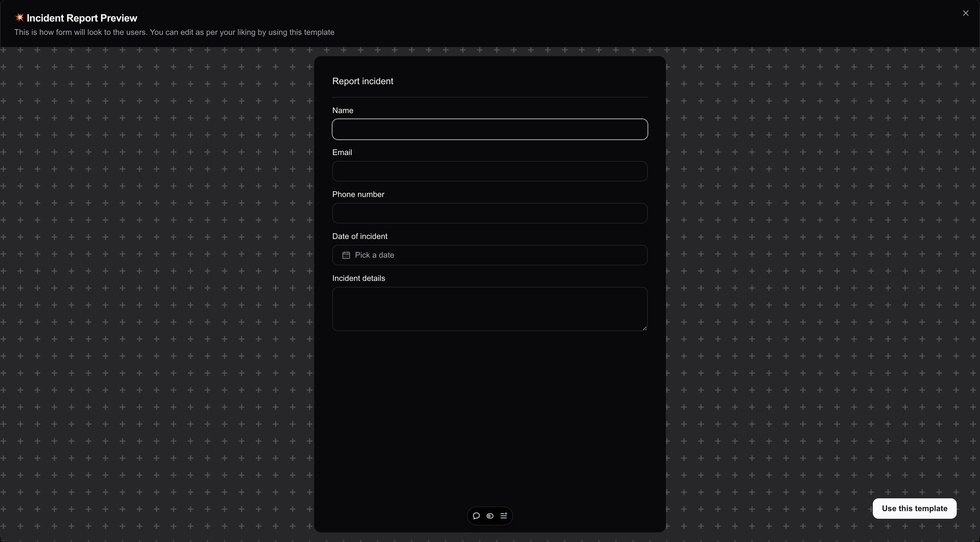
Task: Click the calendar icon in date field
Action: (346, 255)
